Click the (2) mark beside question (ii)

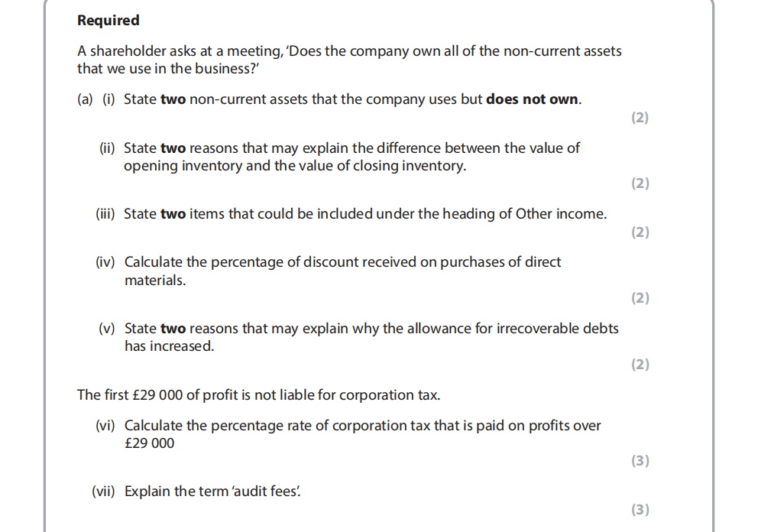point(640,183)
